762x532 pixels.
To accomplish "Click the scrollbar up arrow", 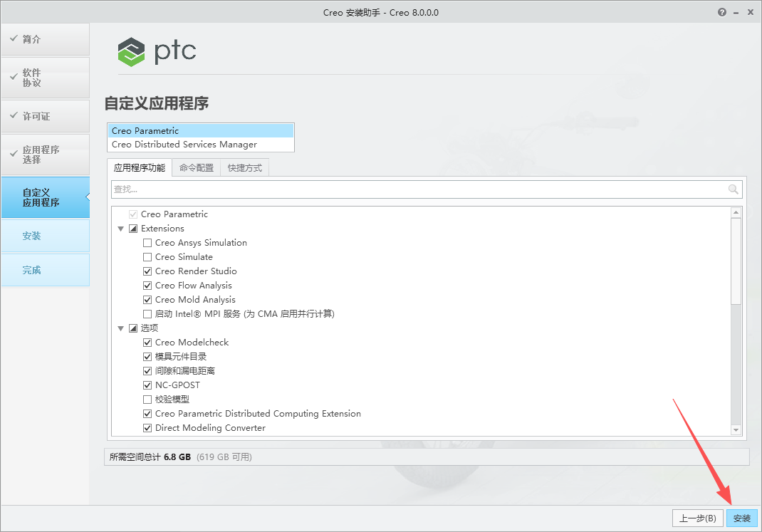I will point(736,211).
